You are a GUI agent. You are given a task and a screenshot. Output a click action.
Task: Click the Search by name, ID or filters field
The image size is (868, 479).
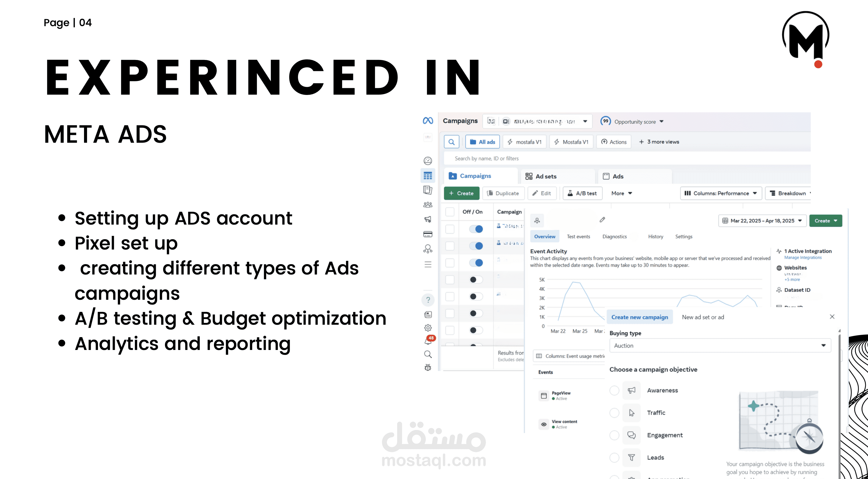[x=627, y=158]
